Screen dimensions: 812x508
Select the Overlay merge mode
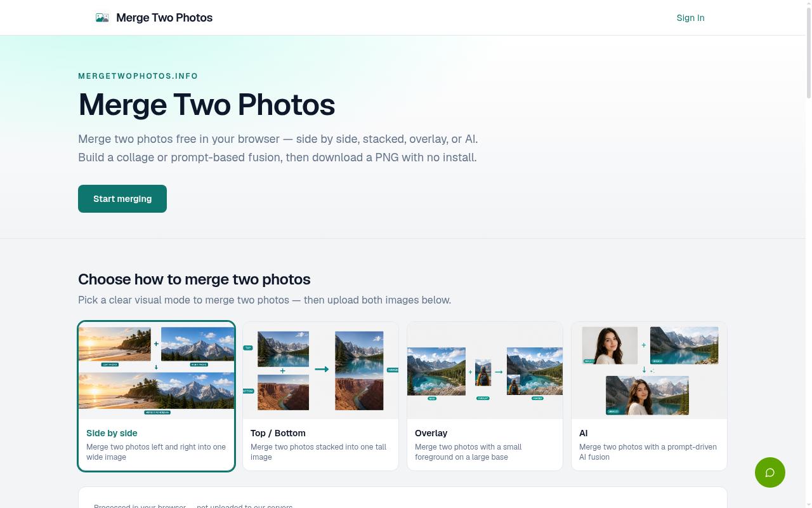point(485,396)
